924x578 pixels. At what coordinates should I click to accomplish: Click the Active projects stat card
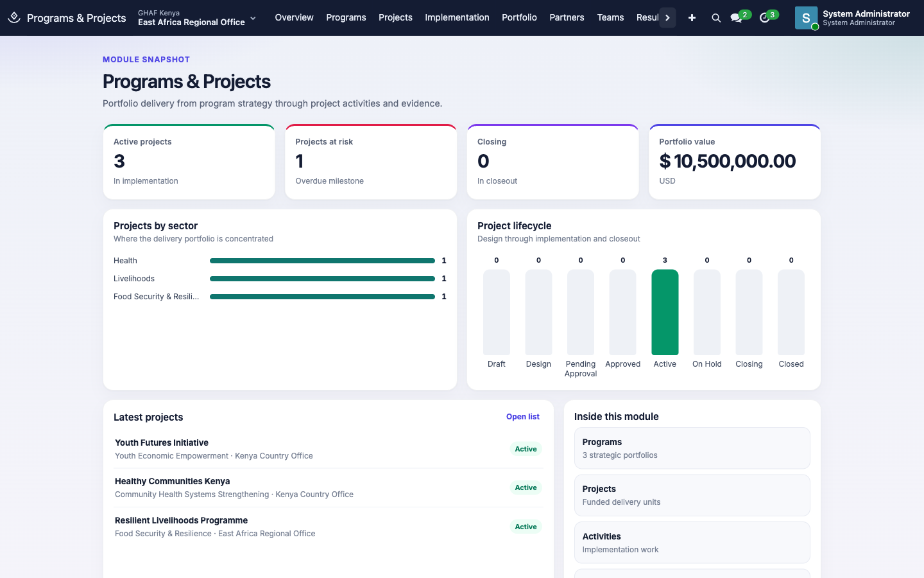click(189, 162)
